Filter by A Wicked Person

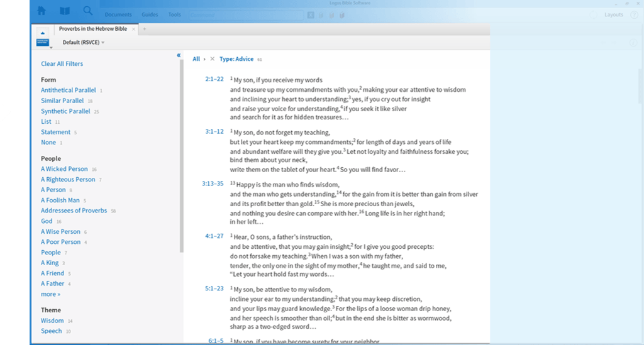tap(64, 168)
